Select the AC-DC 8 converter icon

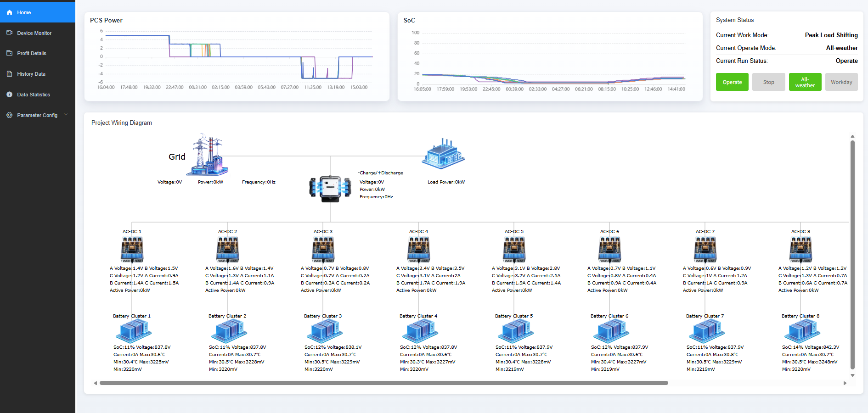[x=800, y=250]
